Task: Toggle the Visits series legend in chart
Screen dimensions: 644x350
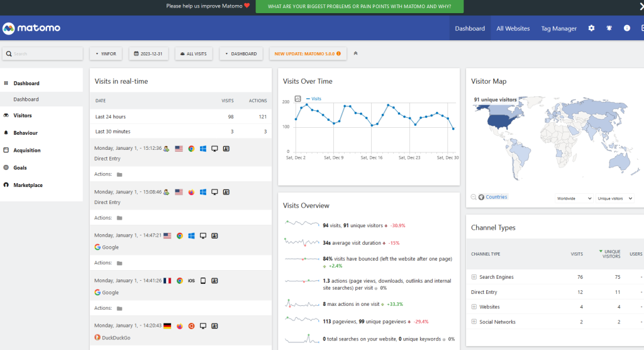Action: 314,99
